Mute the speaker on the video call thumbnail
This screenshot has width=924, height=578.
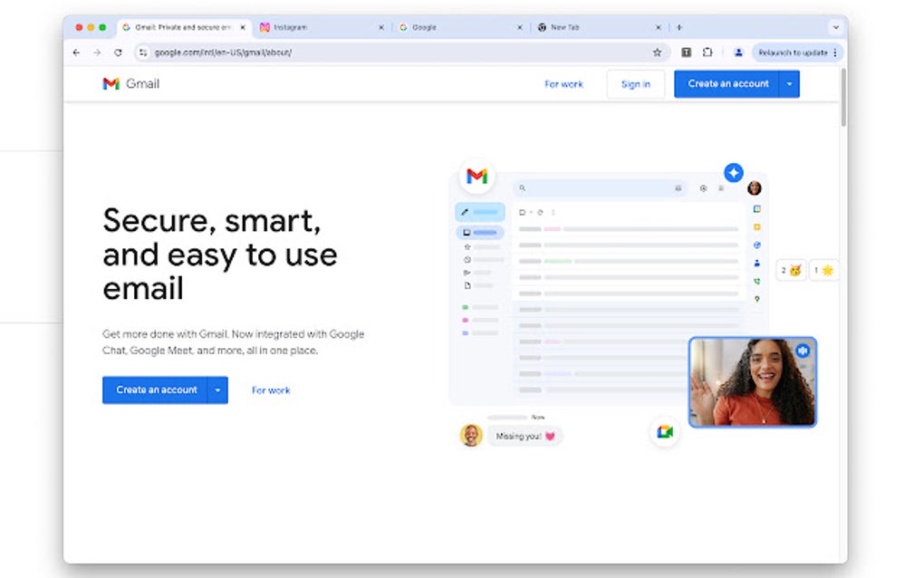pyautogui.click(x=803, y=351)
